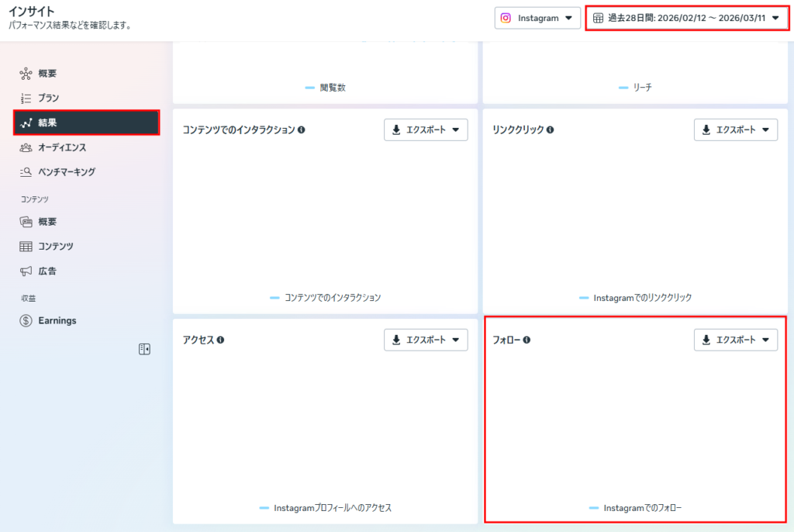Toggle the Instagramプロフィールへのアクセス legend series
The image size is (794, 532).
click(325, 508)
